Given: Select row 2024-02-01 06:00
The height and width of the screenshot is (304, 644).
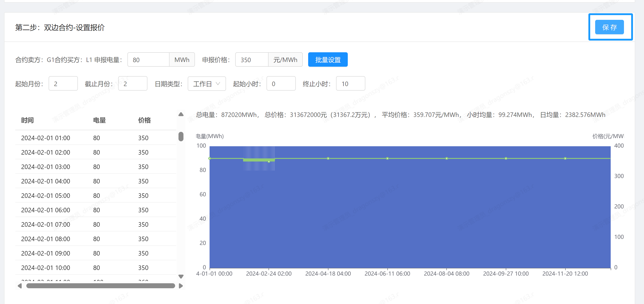Looking at the screenshot, I should [96, 210].
